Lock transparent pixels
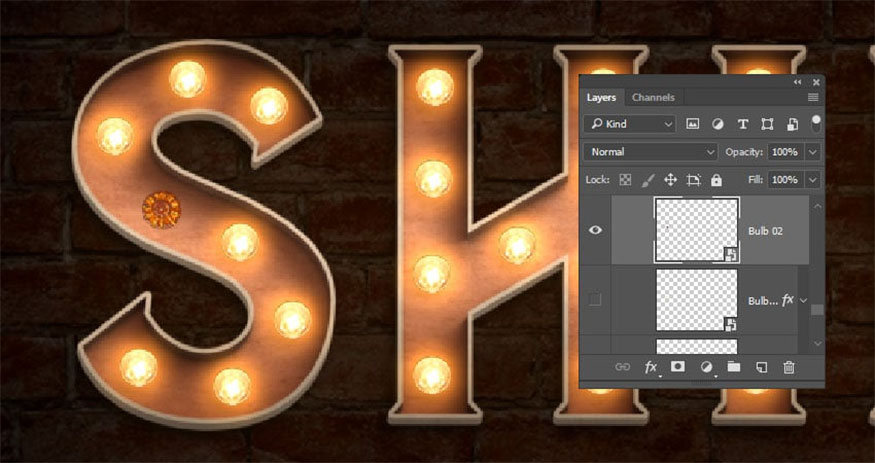Screen dimensions: 875x463 626,180
